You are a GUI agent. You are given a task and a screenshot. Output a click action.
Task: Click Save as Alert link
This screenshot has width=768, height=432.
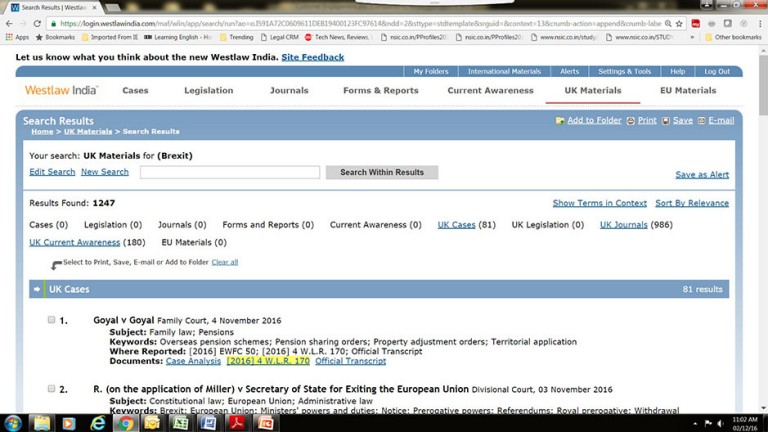(x=702, y=175)
